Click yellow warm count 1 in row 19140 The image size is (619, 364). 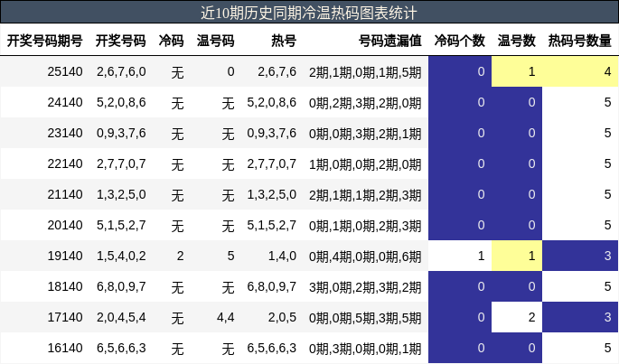click(517, 256)
